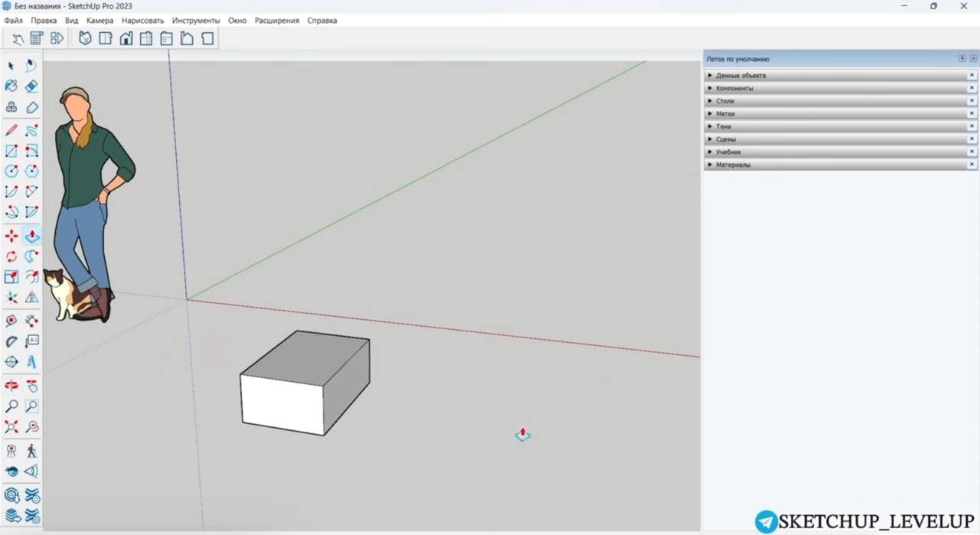This screenshot has height=535, width=980.
Task: Select the Scale tool
Action: (x=11, y=276)
